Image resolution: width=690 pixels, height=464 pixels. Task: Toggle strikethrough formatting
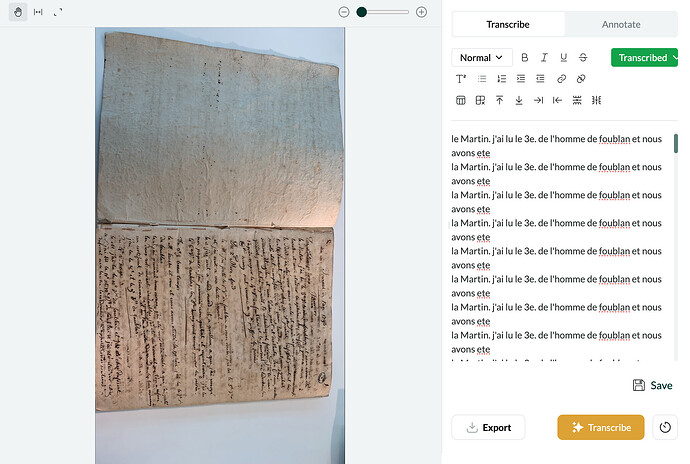click(583, 58)
